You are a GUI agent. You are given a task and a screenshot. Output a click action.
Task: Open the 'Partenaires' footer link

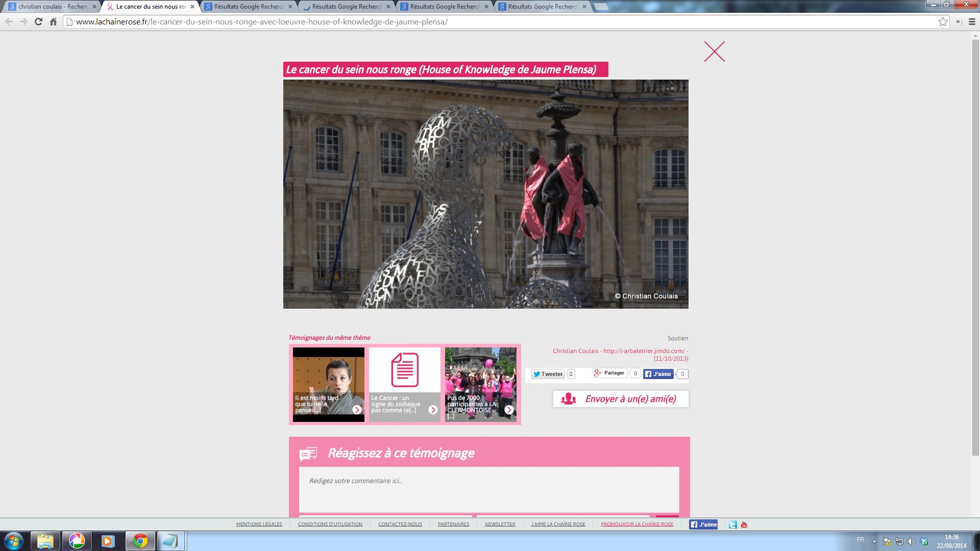coord(453,524)
